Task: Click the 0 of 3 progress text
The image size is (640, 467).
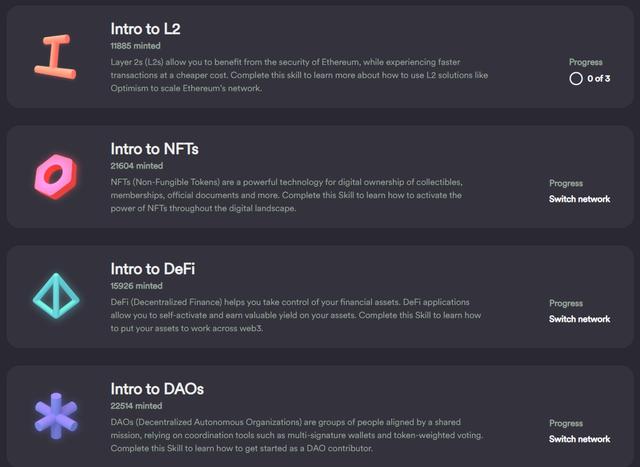Action: (x=598, y=79)
